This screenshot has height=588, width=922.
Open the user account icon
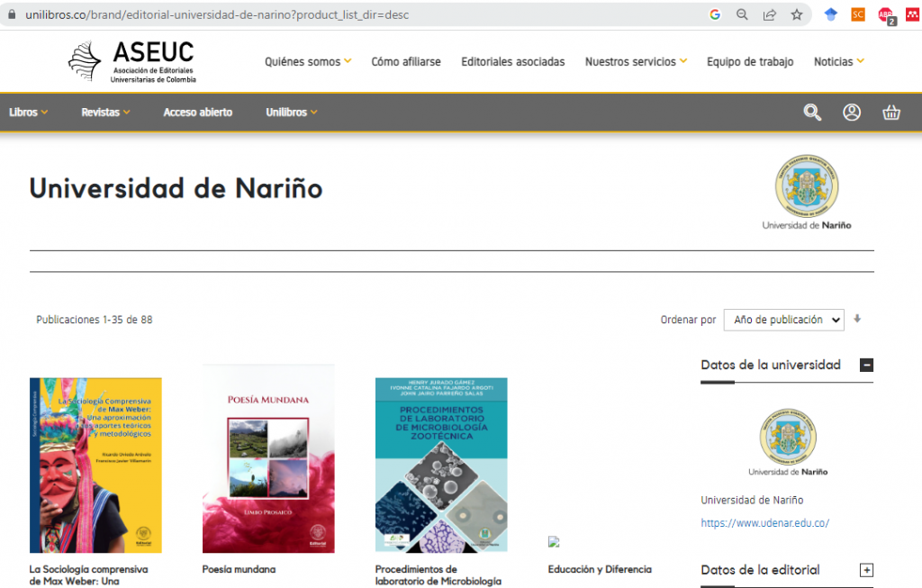[852, 113]
